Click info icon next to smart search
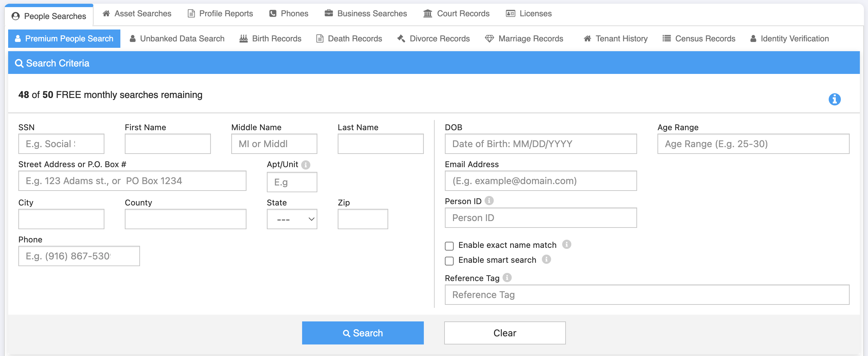868x356 pixels. pos(546,259)
